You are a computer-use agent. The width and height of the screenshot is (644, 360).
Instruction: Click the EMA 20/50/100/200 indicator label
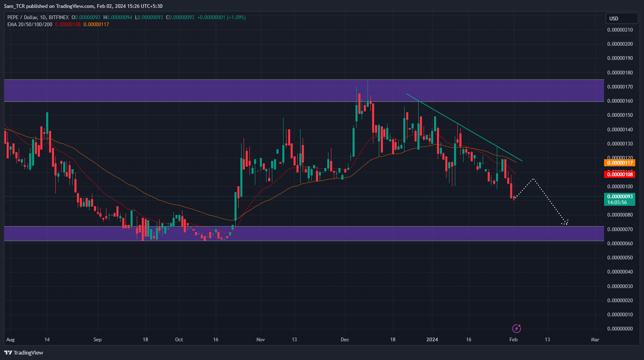pos(30,25)
